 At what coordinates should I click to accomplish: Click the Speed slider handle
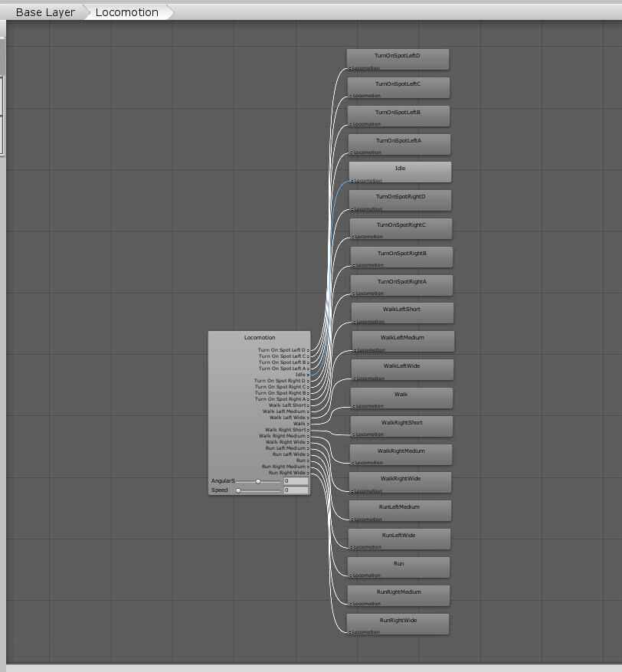coord(238,490)
